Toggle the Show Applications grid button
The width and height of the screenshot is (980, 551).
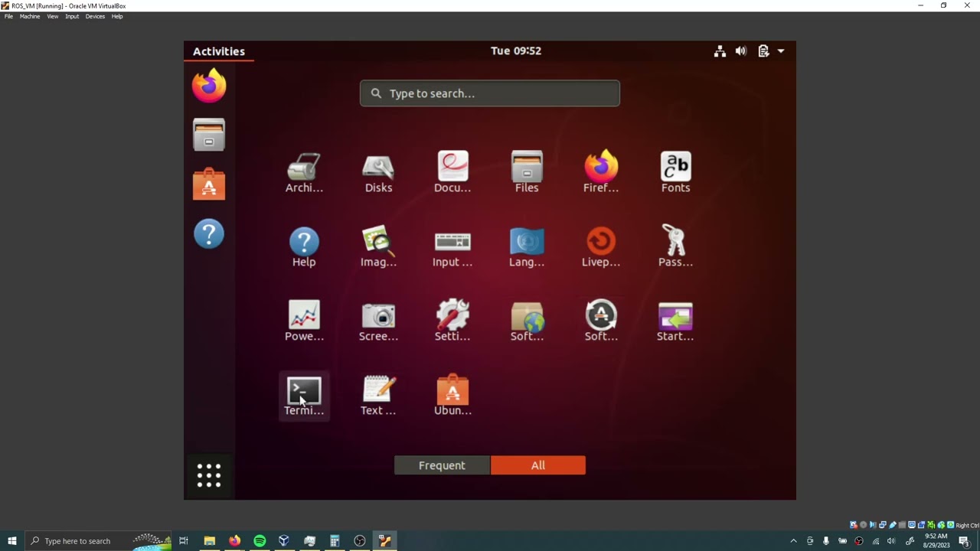(x=209, y=475)
